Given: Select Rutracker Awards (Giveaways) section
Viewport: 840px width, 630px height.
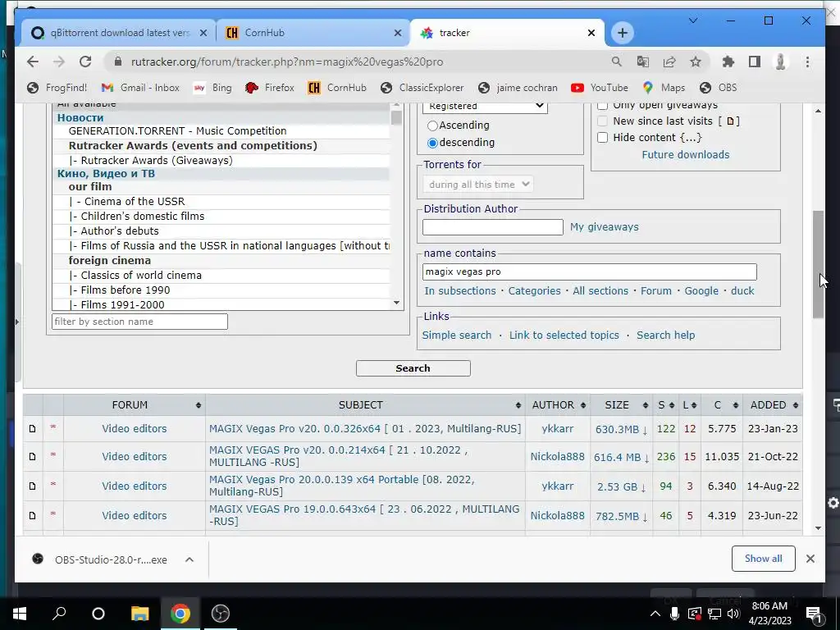Looking at the screenshot, I should 221,160.
